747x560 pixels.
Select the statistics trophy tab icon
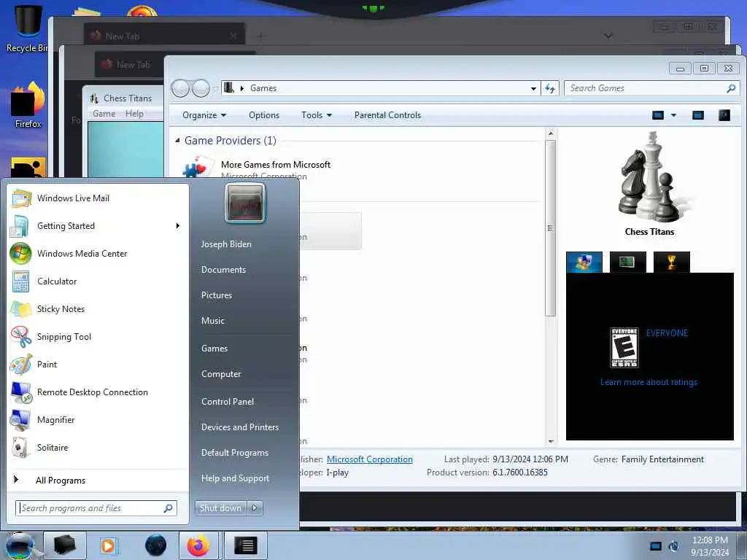pyautogui.click(x=672, y=262)
